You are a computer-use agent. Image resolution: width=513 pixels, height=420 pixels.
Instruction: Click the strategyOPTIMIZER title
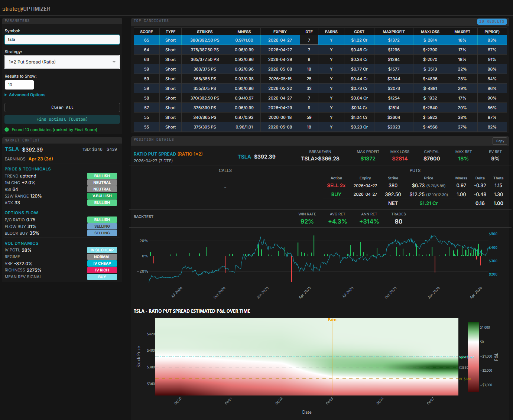click(26, 9)
